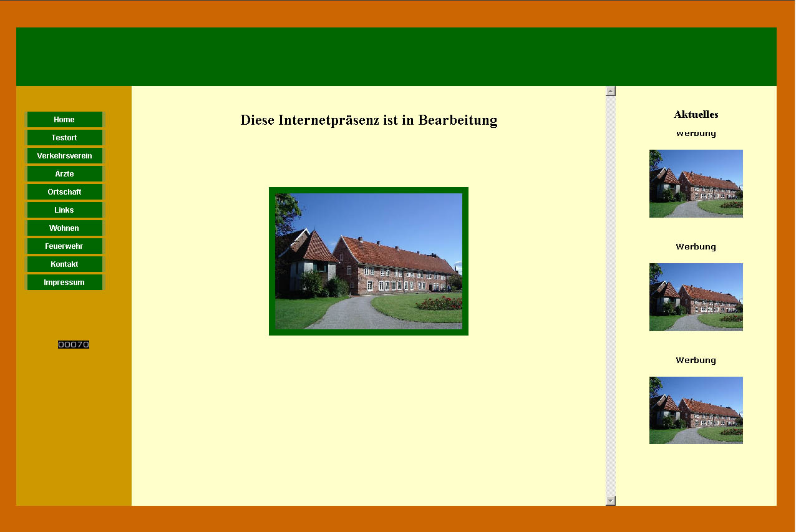Click the scrollbar track to scroll
Viewport: 796px width, 532px height.
click(x=609, y=293)
